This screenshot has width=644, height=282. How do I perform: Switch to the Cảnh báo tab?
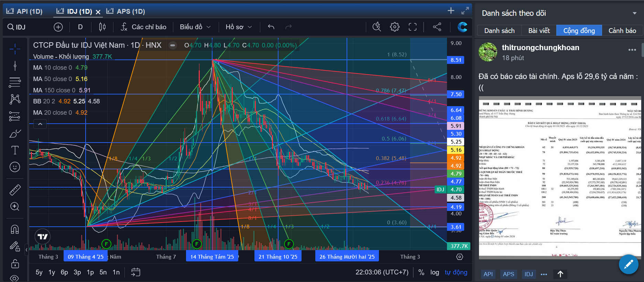(622, 31)
